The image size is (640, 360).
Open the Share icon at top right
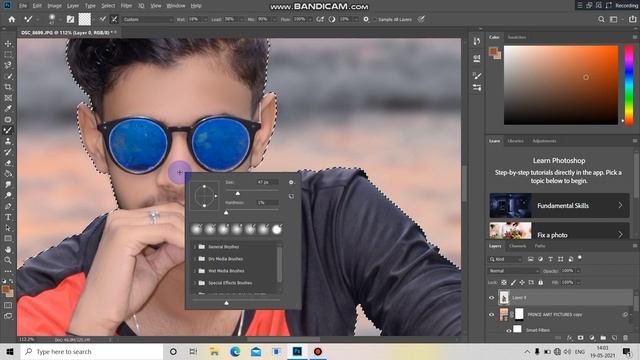point(632,19)
